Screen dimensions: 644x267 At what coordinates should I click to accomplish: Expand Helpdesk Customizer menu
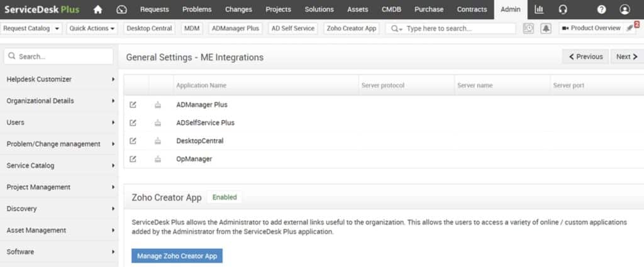point(60,79)
